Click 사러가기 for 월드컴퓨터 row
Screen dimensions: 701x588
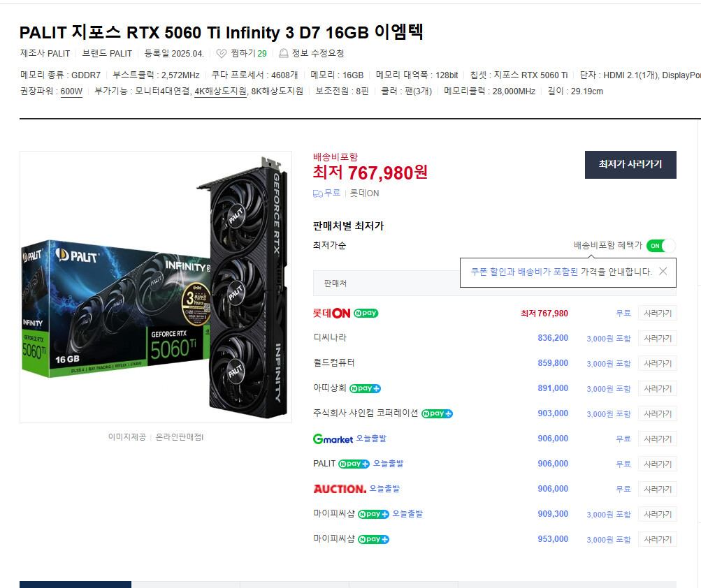coord(658,363)
